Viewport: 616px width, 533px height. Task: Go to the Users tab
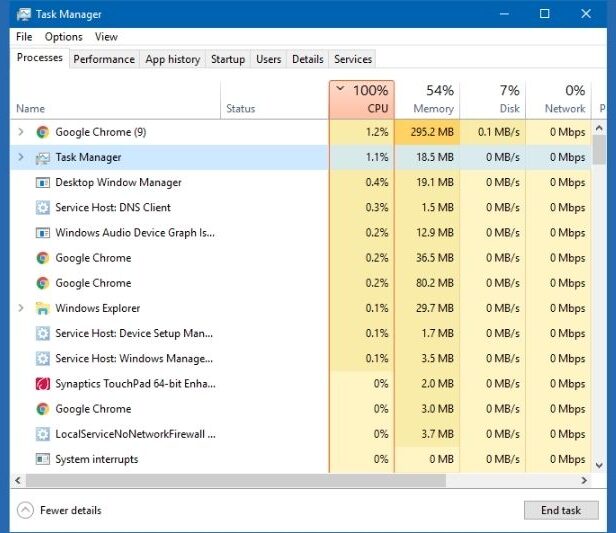point(269,59)
